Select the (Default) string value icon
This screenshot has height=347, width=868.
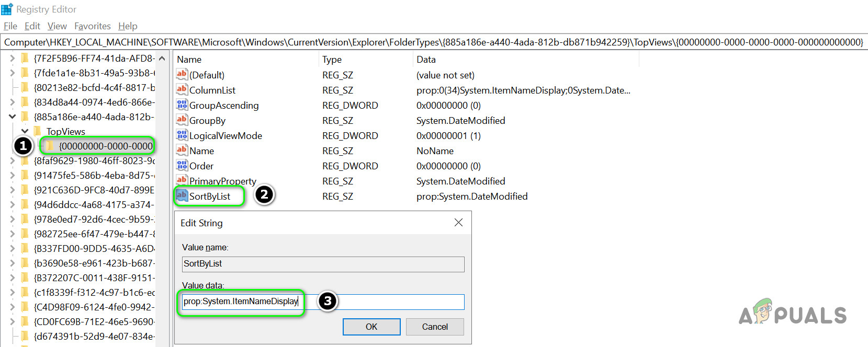click(x=182, y=75)
